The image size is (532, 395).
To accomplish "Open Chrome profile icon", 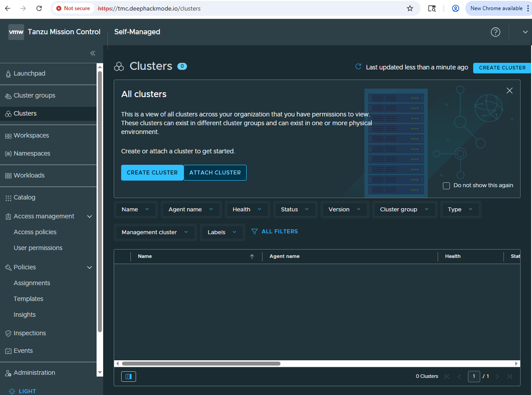I will tap(456, 8).
